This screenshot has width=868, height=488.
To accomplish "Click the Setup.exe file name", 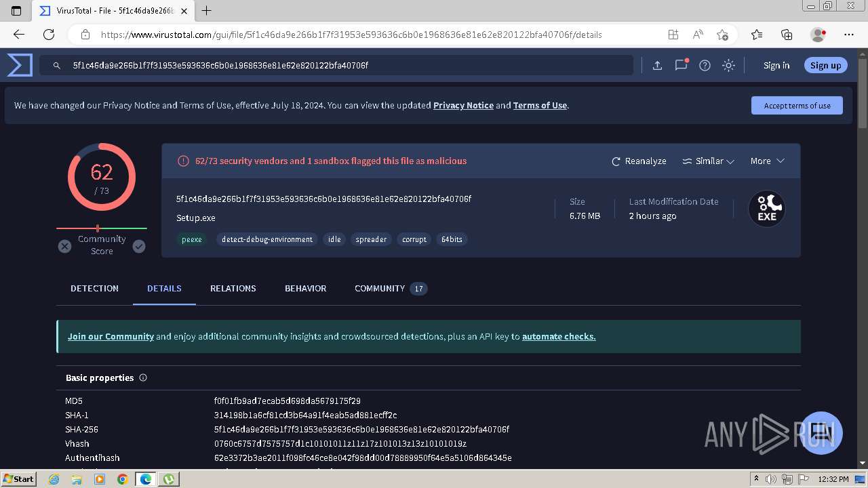I will tap(196, 218).
